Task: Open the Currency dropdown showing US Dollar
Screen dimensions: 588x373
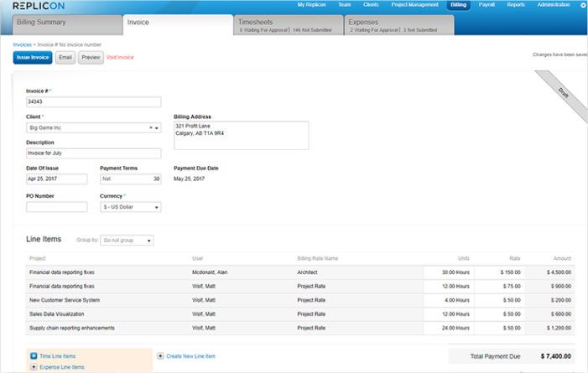Action: point(131,207)
